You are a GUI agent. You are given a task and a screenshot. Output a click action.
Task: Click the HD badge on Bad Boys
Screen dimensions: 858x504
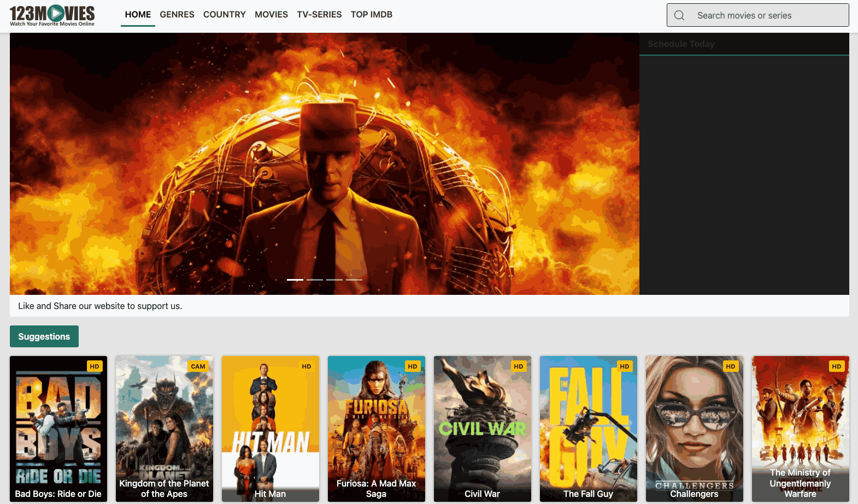(x=95, y=366)
